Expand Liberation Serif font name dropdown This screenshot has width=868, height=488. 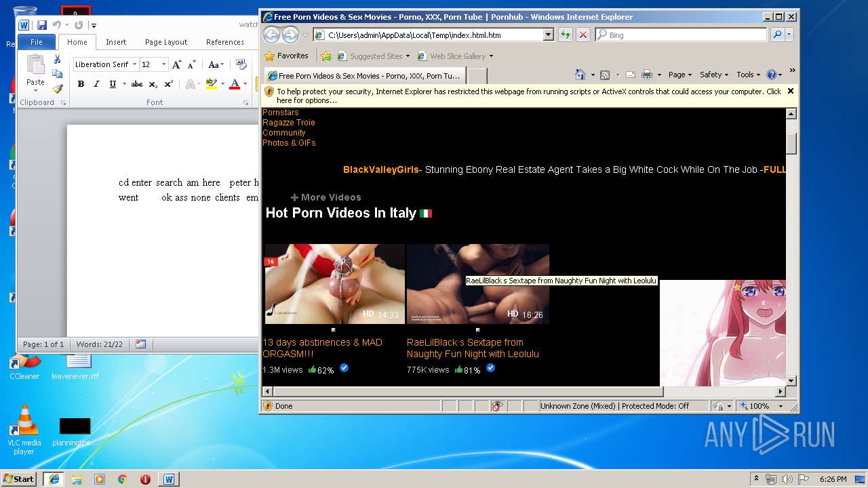coord(134,64)
